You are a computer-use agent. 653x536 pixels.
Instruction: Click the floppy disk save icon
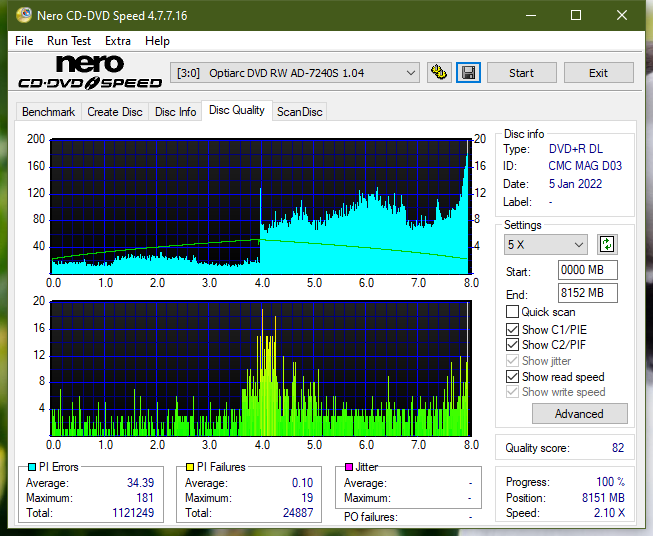(469, 73)
